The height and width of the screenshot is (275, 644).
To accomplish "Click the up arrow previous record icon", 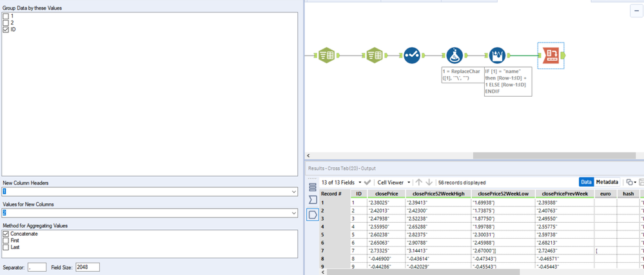I will (419, 182).
